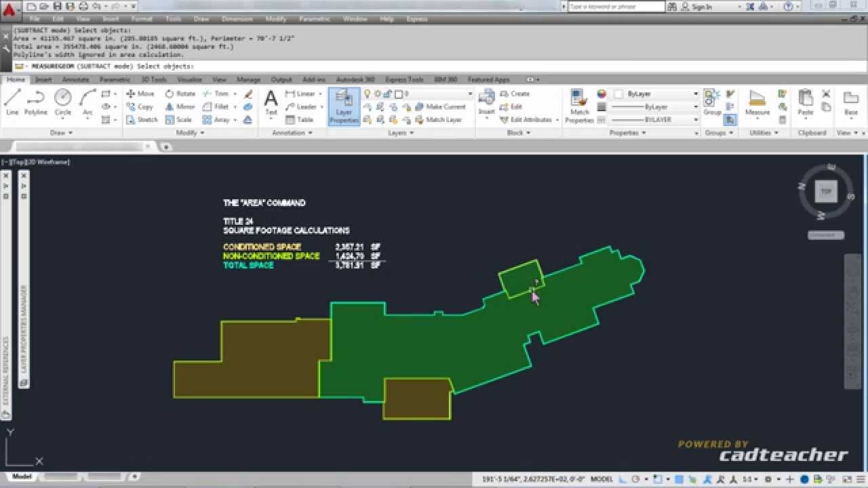Activate the Array command

click(216, 119)
